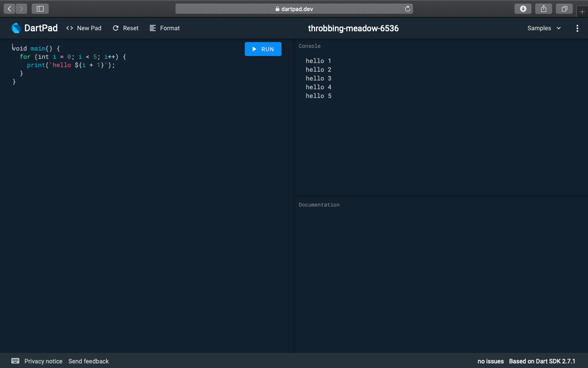Click the print('hello') code line
Screen dimensions: 588x368
click(x=71, y=65)
